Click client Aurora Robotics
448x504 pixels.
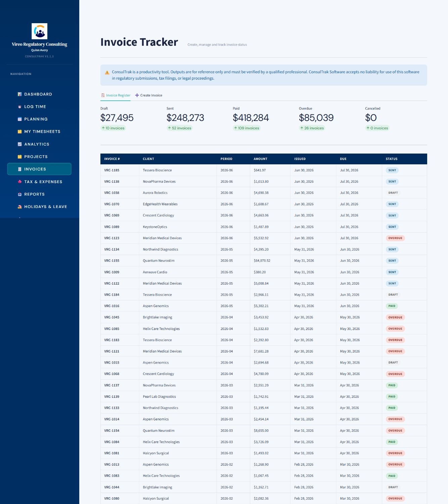pyautogui.click(x=155, y=193)
